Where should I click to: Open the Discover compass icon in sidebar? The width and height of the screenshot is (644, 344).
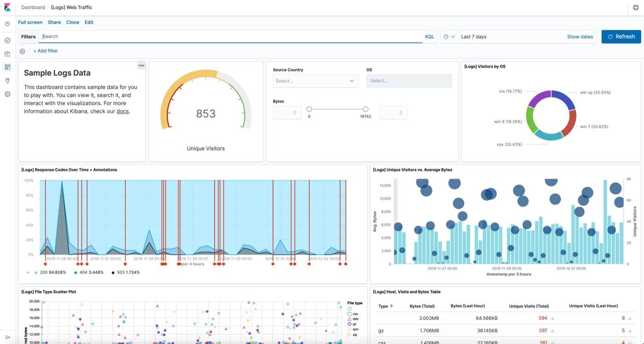(7, 40)
